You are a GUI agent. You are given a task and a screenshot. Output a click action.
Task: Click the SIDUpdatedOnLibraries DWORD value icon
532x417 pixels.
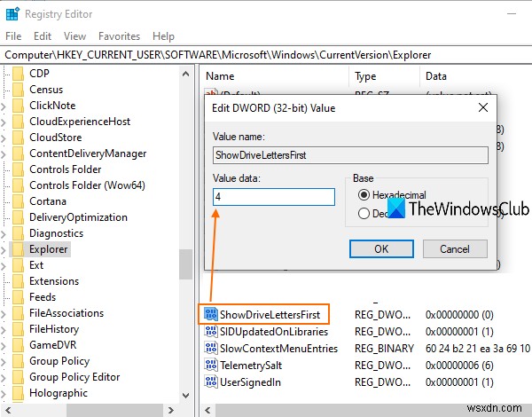[x=211, y=331]
